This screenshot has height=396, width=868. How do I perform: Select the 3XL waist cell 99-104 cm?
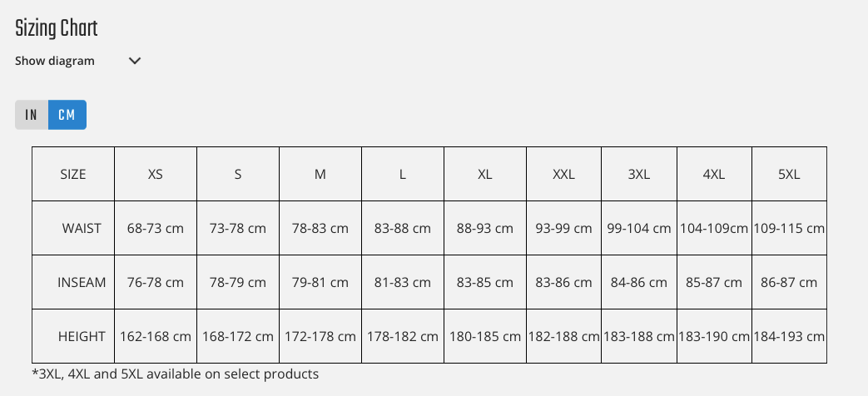639,228
